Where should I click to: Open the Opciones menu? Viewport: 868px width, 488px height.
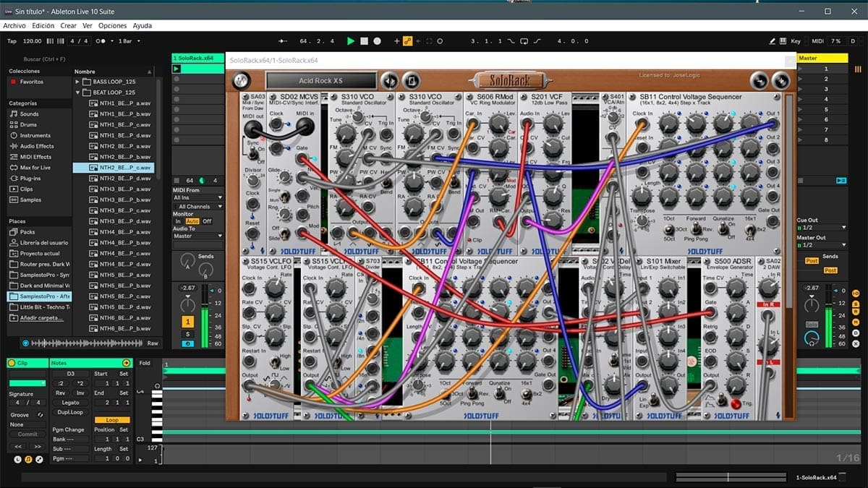112,25
